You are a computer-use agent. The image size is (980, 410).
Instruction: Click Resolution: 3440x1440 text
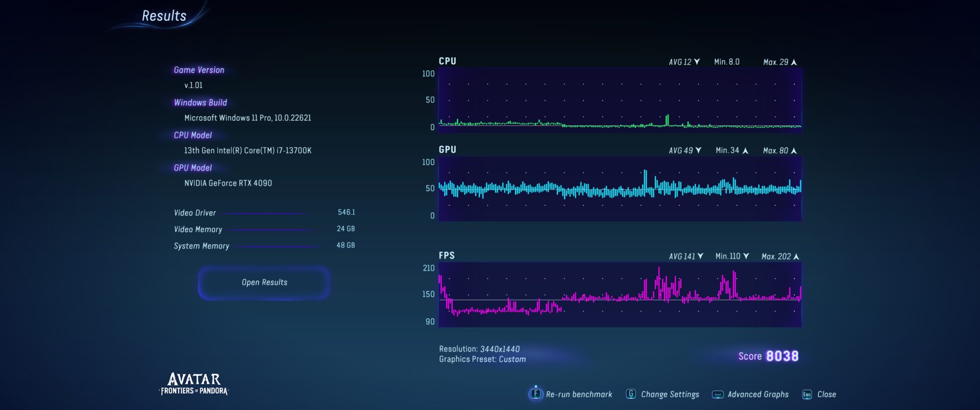point(479,349)
